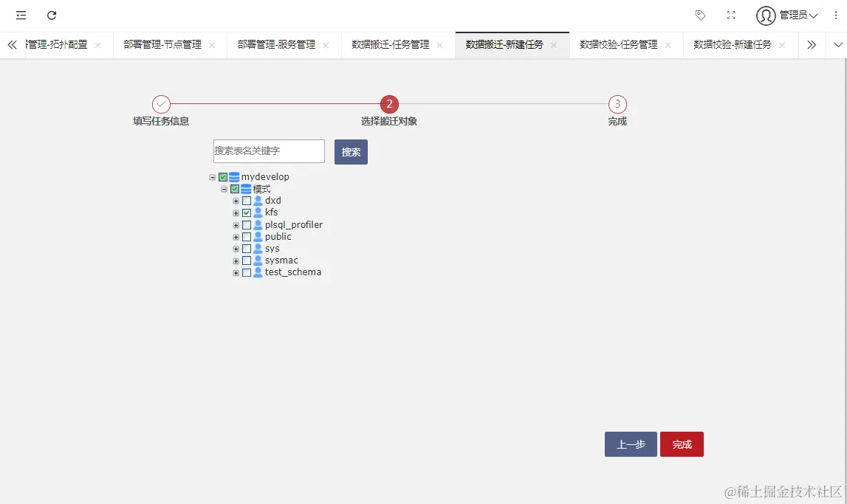Uncheck the 模式 checkbox
This screenshot has height=504, width=847.
pos(234,189)
